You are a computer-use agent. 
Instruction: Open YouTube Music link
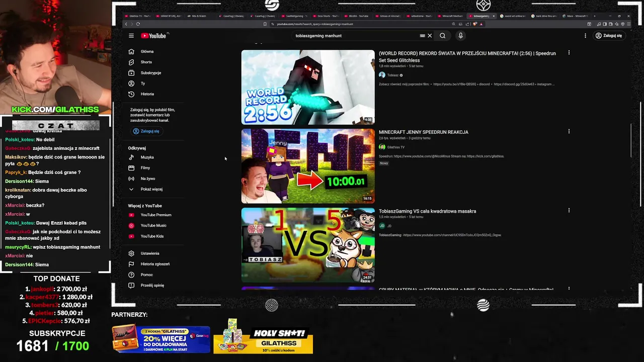pos(153,226)
